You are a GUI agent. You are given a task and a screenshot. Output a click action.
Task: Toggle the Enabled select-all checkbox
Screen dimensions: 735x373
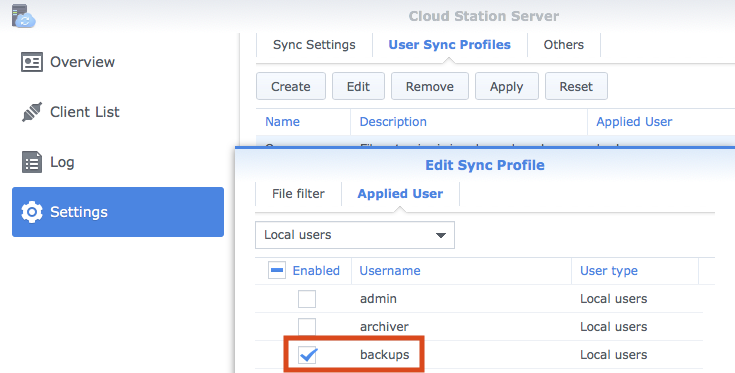(x=277, y=270)
